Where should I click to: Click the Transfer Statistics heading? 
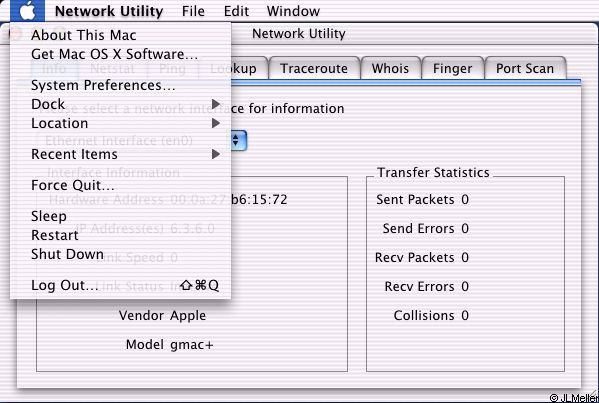click(x=433, y=173)
